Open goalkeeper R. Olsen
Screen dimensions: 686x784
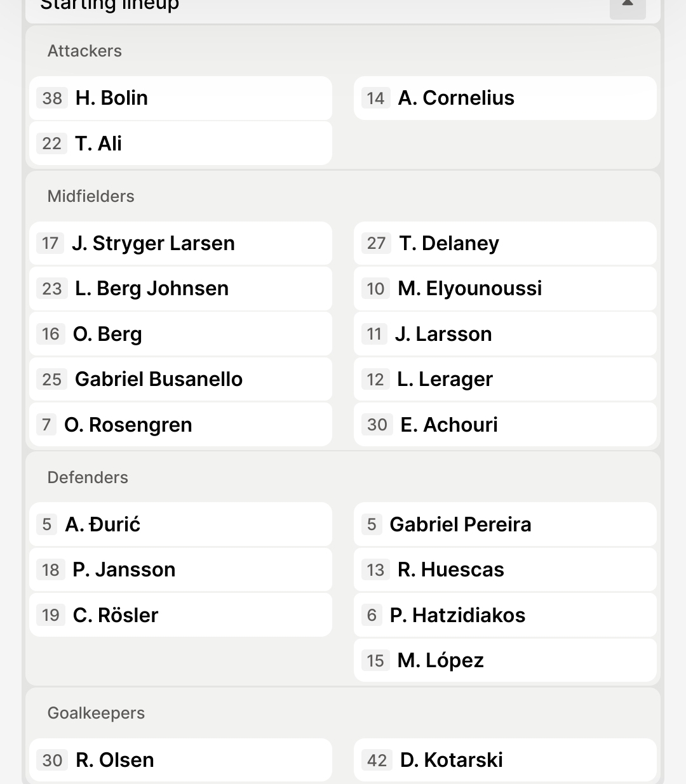coord(180,760)
